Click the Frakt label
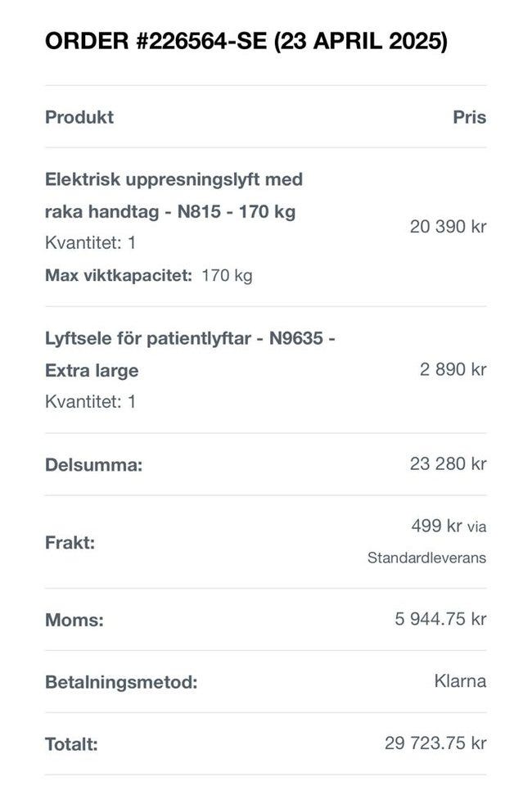The width and height of the screenshot is (532, 786). [x=70, y=542]
